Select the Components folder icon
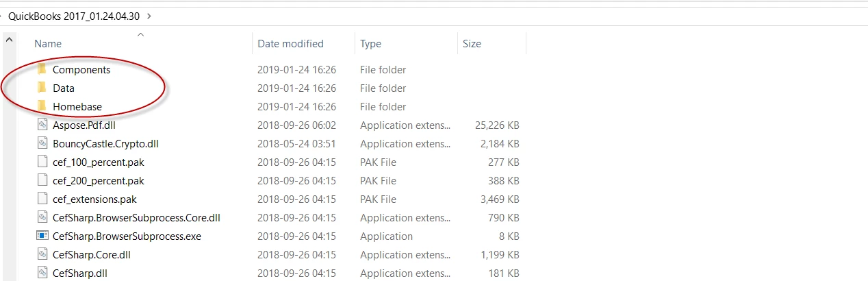 click(x=42, y=69)
